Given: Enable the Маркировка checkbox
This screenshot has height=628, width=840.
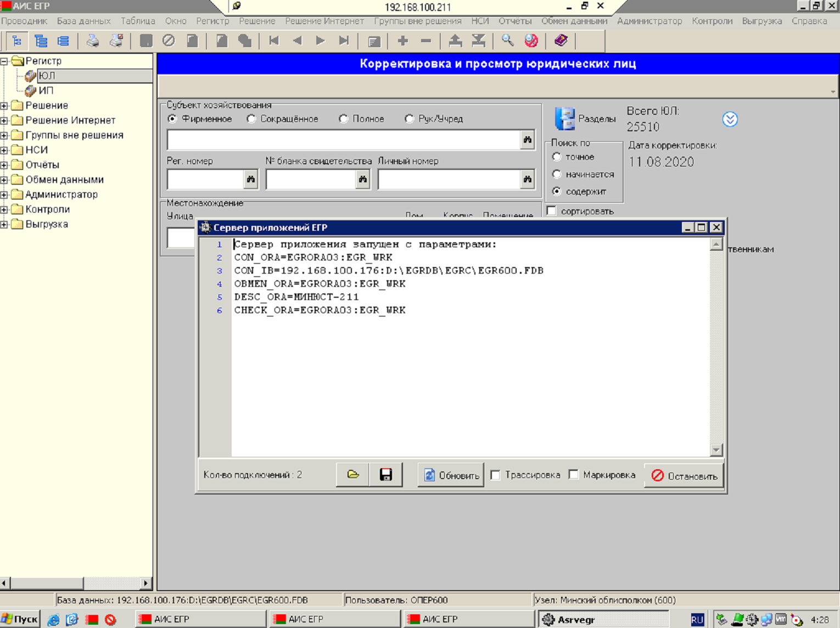Looking at the screenshot, I should click(574, 475).
